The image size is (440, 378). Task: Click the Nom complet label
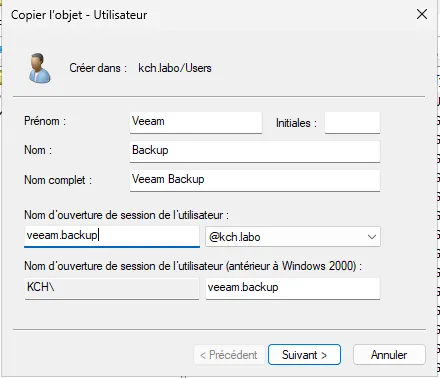[58, 180]
